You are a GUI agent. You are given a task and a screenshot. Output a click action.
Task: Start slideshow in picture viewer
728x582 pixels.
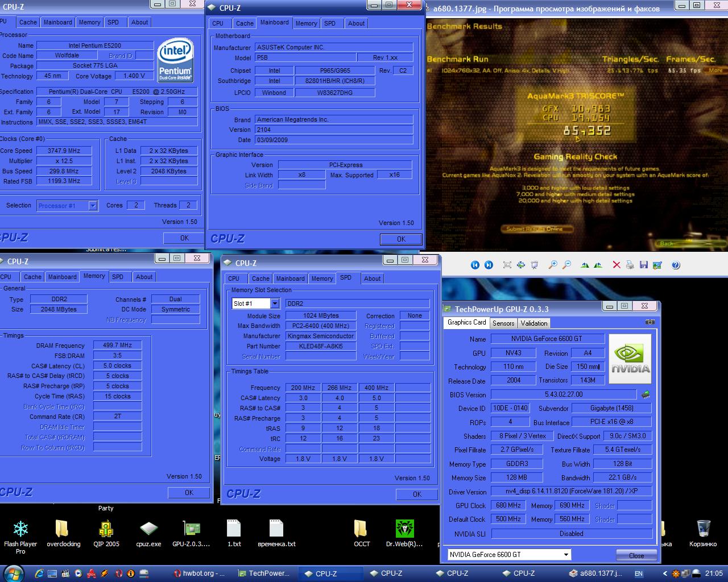pos(535,265)
